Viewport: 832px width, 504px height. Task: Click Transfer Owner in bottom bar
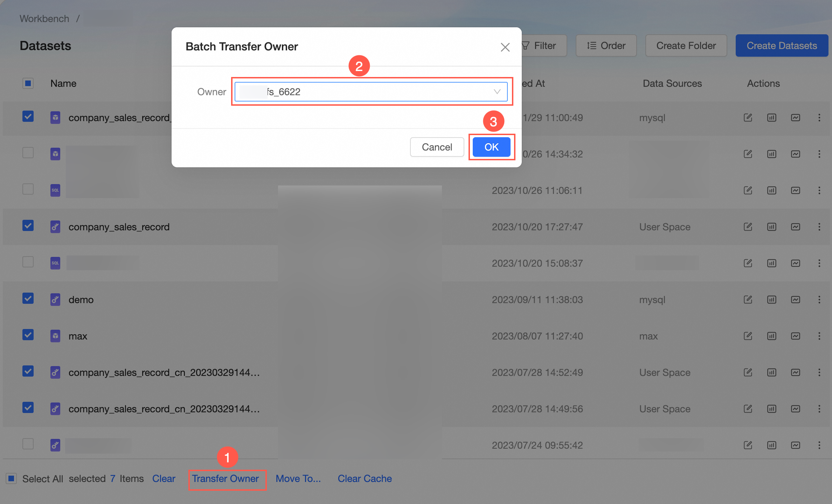[226, 478]
